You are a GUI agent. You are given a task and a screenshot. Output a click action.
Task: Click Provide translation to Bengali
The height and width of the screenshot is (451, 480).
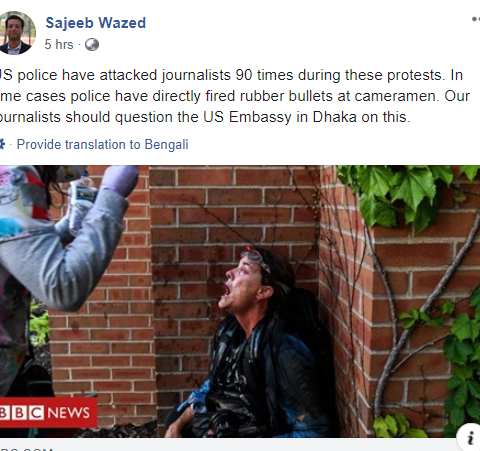(x=102, y=145)
